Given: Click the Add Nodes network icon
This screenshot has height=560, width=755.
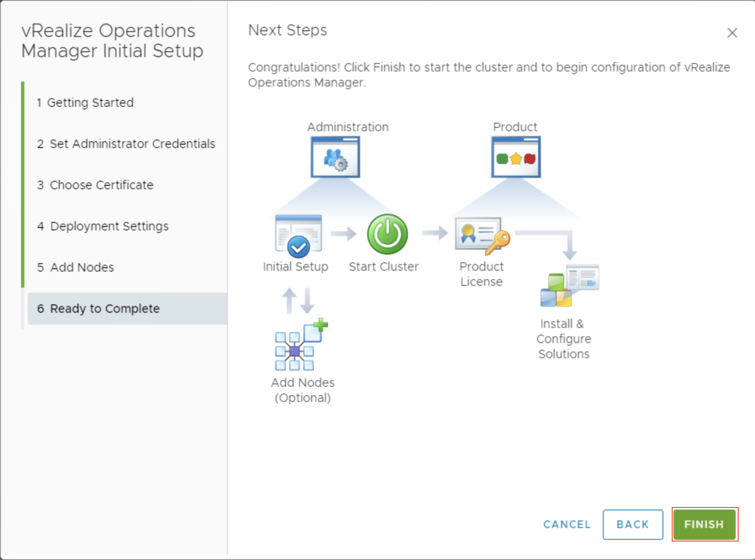Looking at the screenshot, I should (301, 345).
